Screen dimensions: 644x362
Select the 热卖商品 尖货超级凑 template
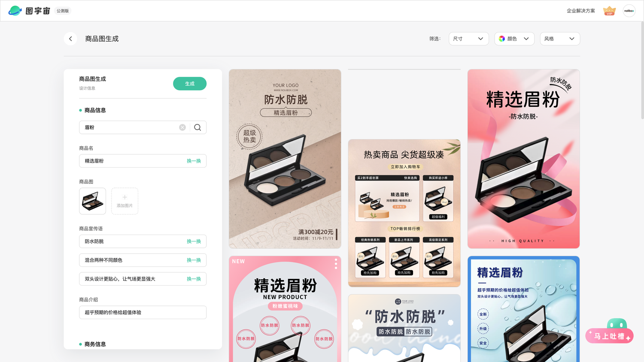[404, 213]
